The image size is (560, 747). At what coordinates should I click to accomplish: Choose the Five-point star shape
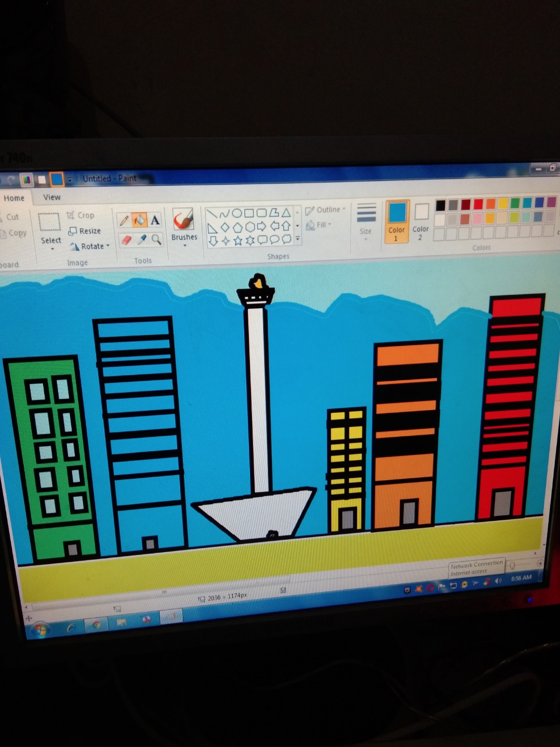pos(238,241)
